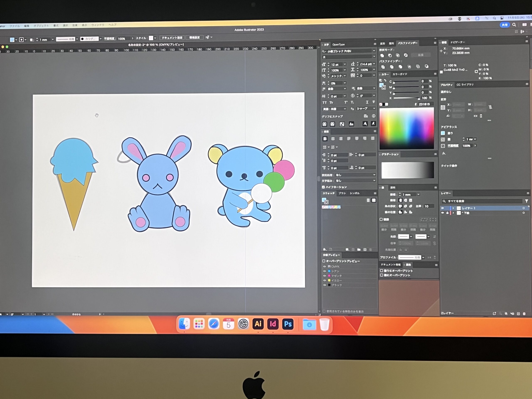Click the Unite shape mode icon in Pathfinder
This screenshot has width=532, height=399.
tap(382, 55)
